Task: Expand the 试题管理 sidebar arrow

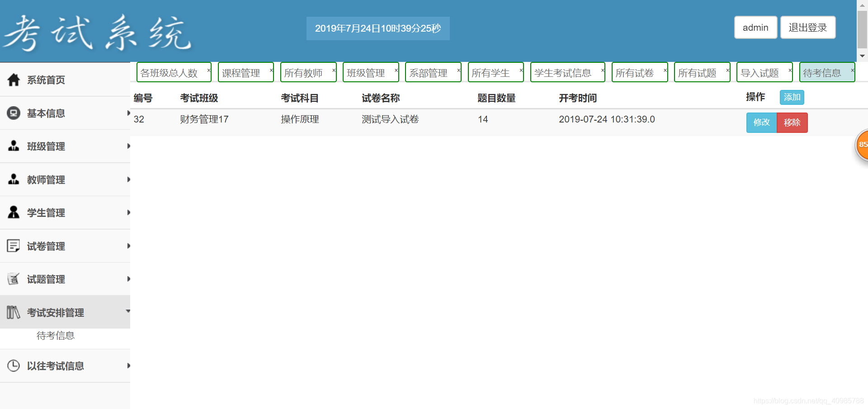Action: pyautogui.click(x=128, y=279)
